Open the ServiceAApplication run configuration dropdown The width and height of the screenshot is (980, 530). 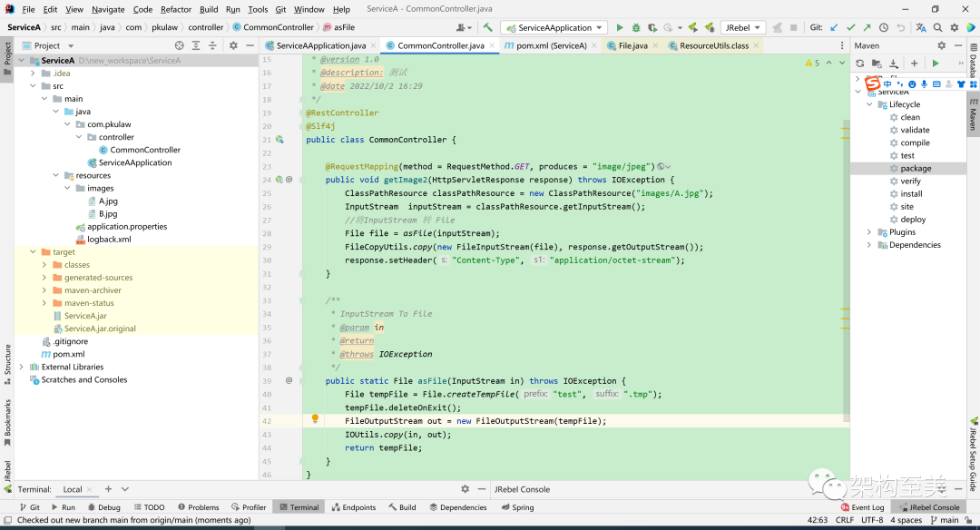point(554,28)
